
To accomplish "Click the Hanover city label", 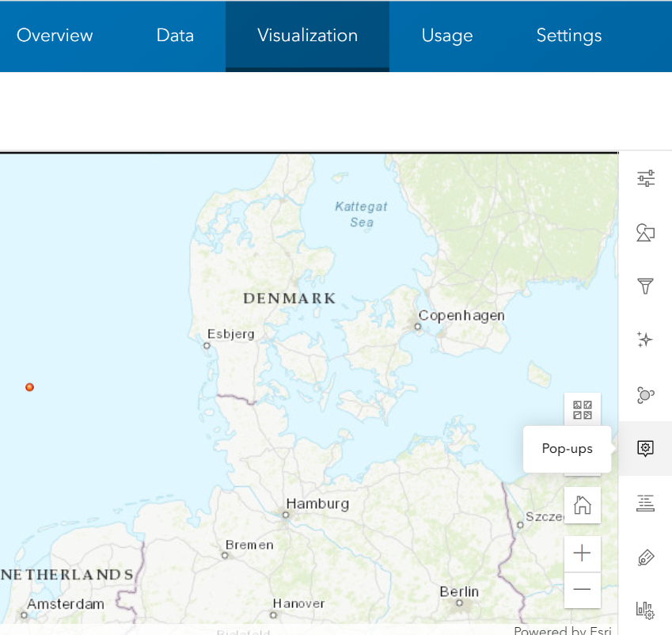I will pyautogui.click(x=298, y=603).
